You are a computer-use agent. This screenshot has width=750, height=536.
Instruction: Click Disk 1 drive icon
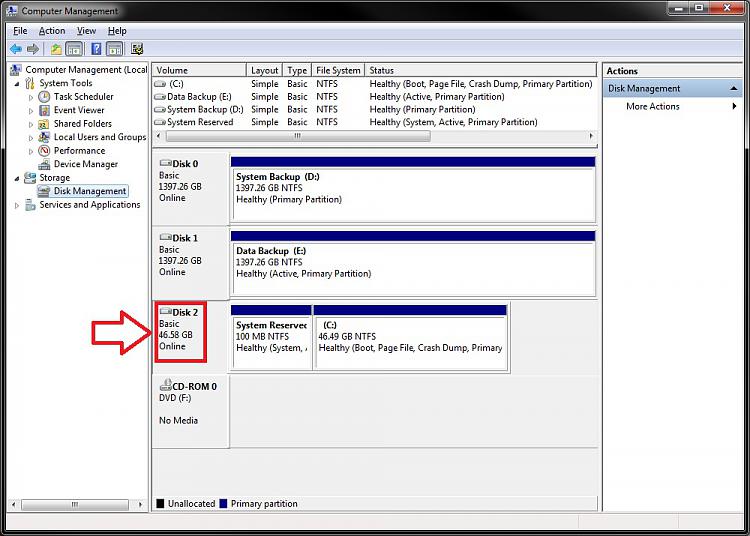[165, 237]
